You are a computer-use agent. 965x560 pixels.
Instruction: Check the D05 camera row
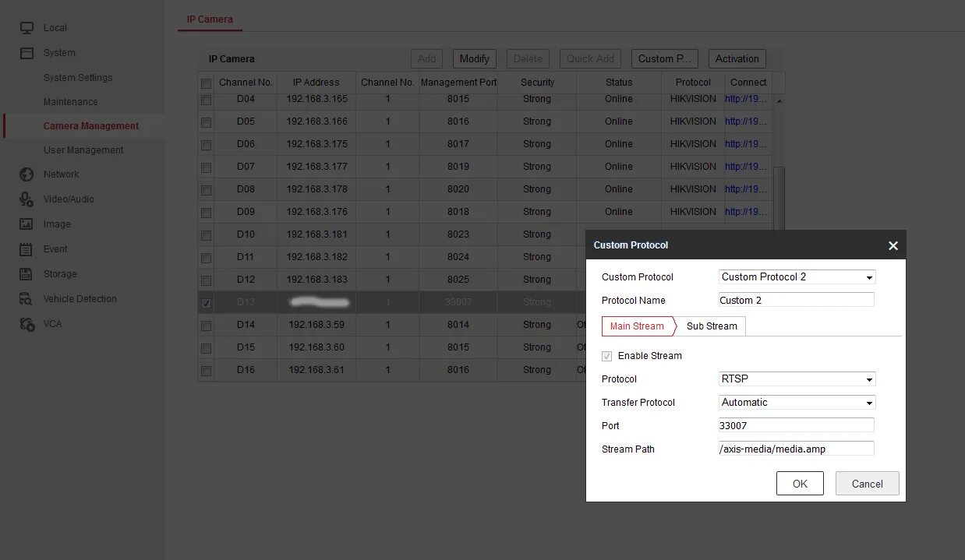click(206, 122)
